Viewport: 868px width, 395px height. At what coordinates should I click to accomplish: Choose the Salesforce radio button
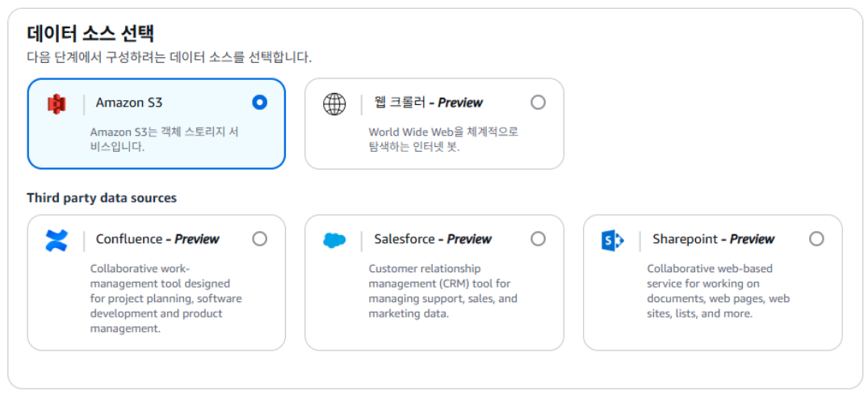[x=538, y=239]
